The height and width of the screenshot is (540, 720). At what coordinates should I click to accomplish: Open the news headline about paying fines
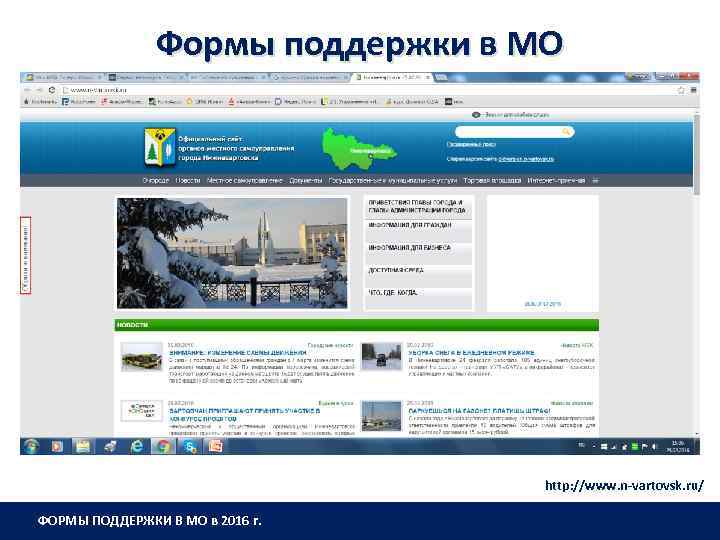(479, 411)
